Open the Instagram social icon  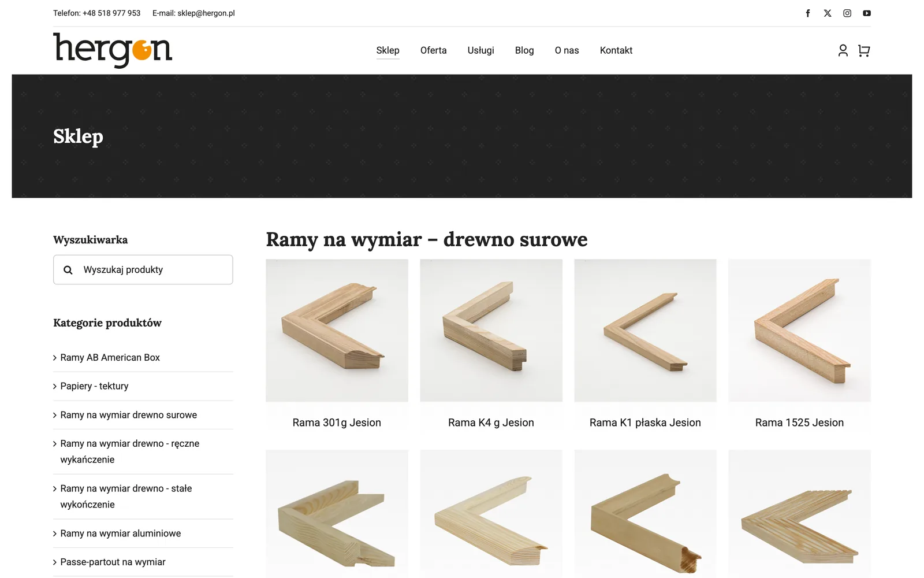click(847, 13)
